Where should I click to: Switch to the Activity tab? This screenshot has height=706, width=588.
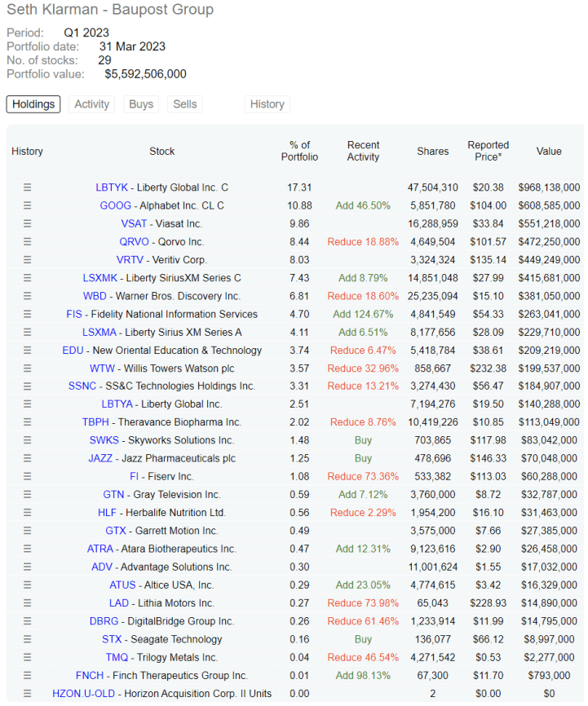pos(91,104)
